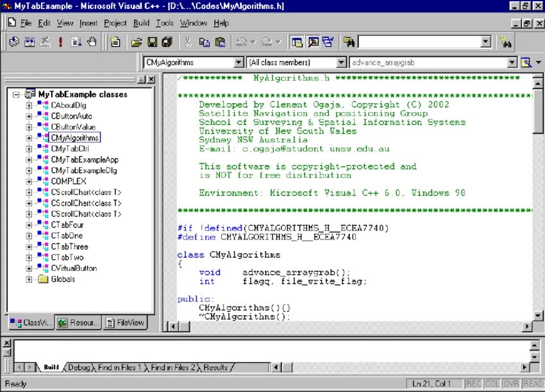
Task: Switch to the Find in Files 1 tab
Action: point(119,368)
